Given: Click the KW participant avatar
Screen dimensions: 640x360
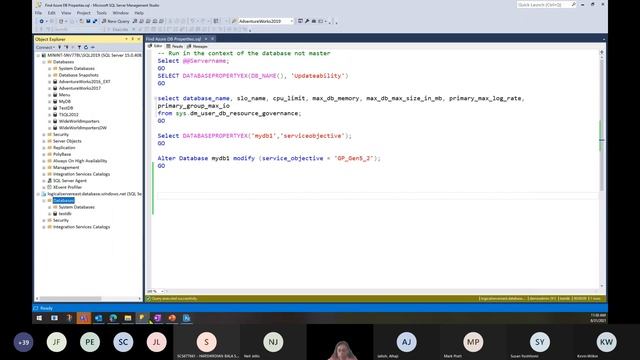Looking at the screenshot, I should 606,342.
